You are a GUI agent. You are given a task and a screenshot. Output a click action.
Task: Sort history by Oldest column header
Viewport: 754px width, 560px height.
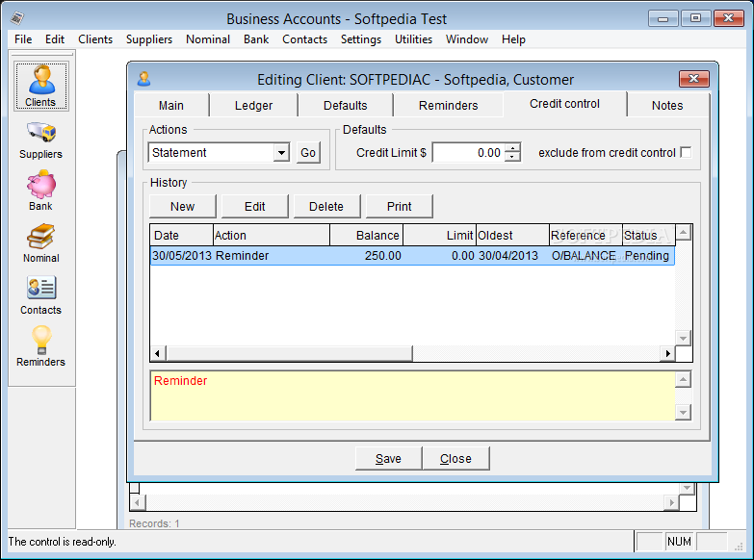[x=512, y=235]
